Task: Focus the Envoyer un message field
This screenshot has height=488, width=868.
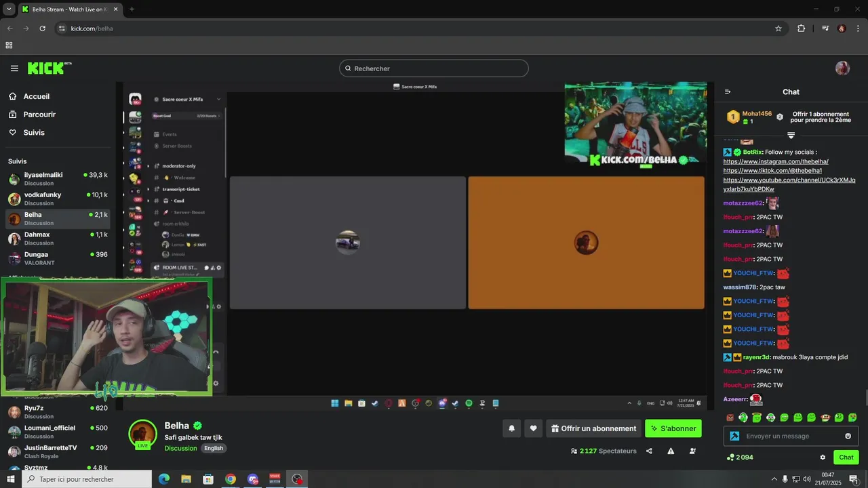Action: (x=791, y=436)
